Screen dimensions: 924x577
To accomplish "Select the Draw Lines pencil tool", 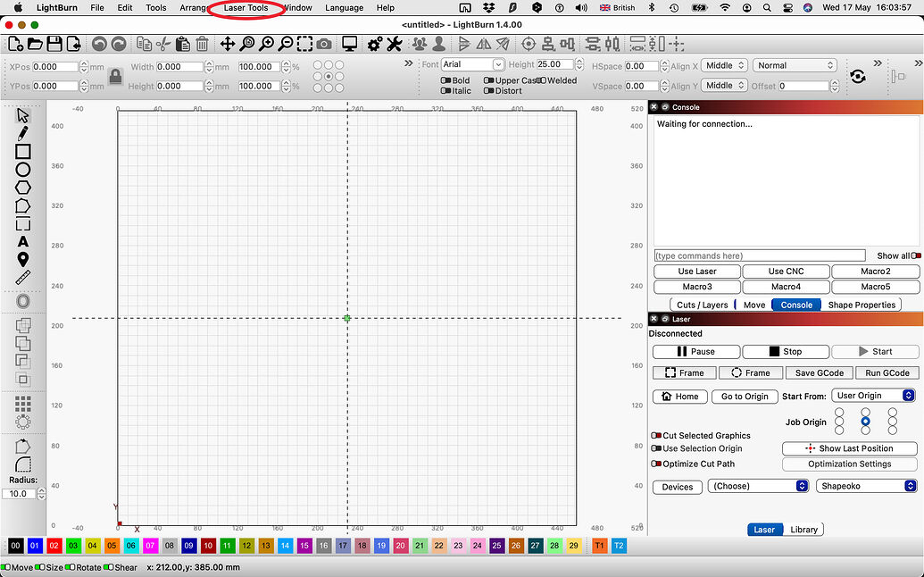I will click(23, 133).
